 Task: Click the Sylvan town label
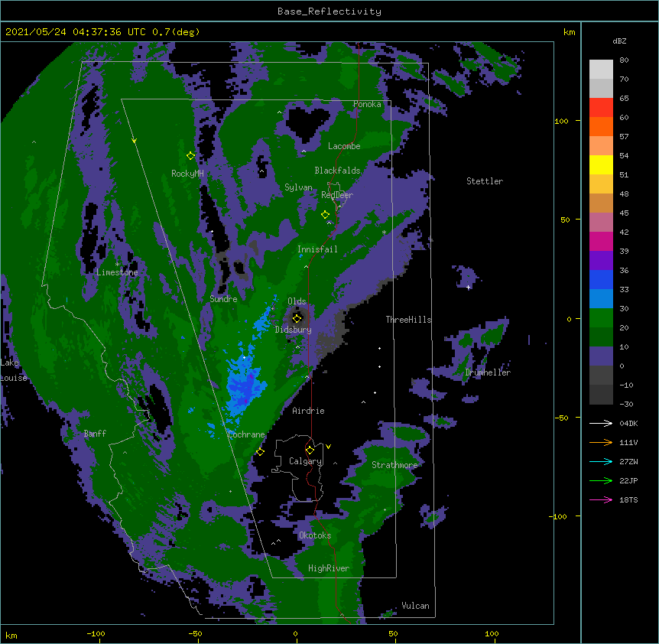(298, 187)
